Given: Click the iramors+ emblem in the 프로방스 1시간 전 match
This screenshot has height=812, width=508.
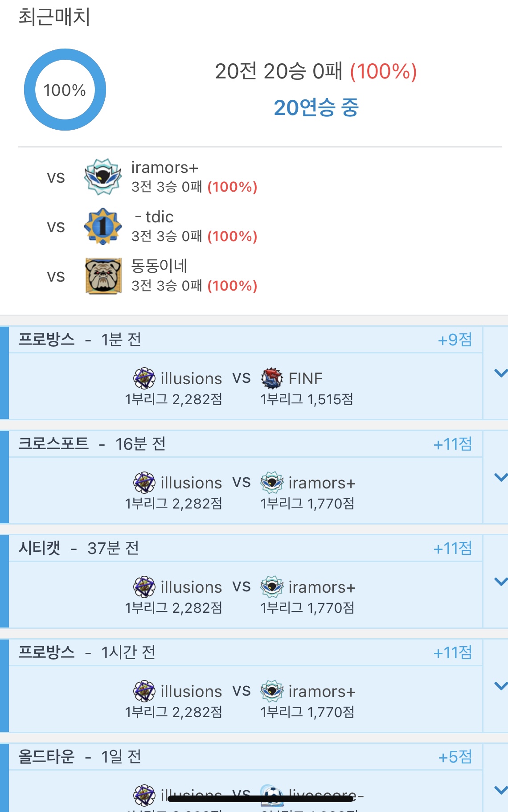Looking at the screenshot, I should pyautogui.click(x=272, y=691).
